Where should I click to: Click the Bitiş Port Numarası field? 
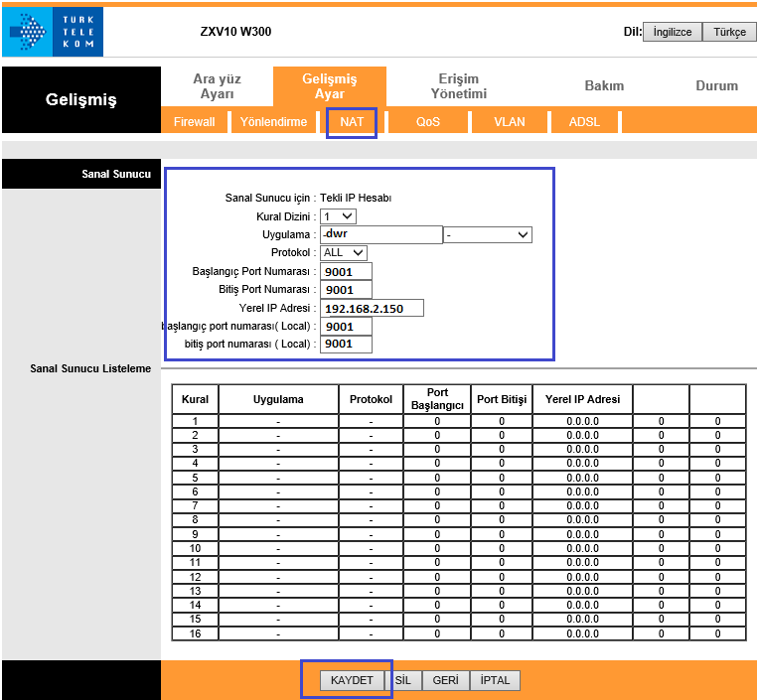(346, 290)
